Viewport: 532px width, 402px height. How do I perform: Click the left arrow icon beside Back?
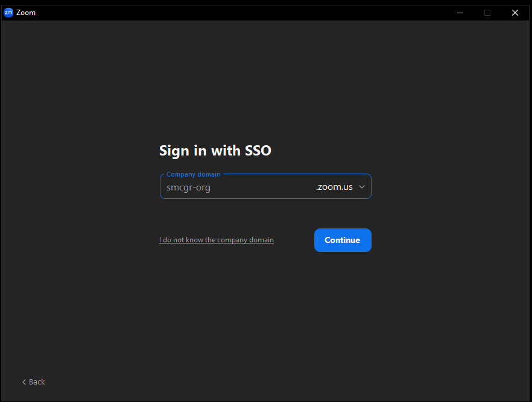(x=24, y=382)
